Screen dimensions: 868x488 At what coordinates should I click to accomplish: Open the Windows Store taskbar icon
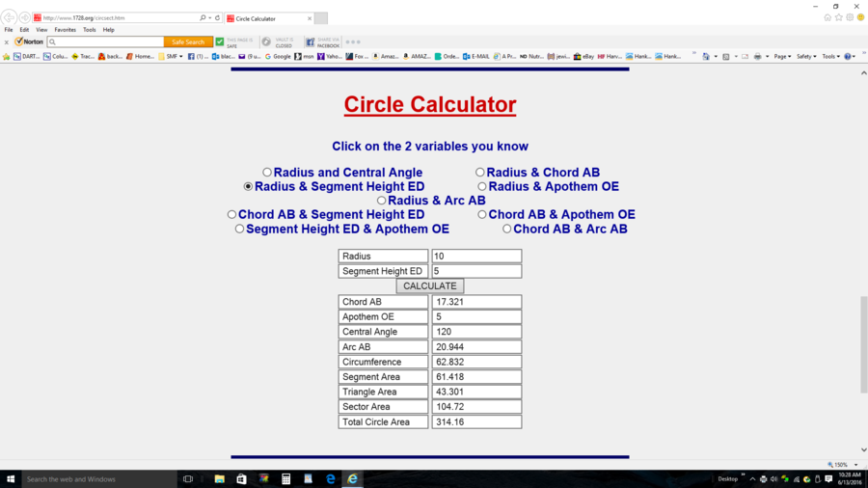[241, 478]
